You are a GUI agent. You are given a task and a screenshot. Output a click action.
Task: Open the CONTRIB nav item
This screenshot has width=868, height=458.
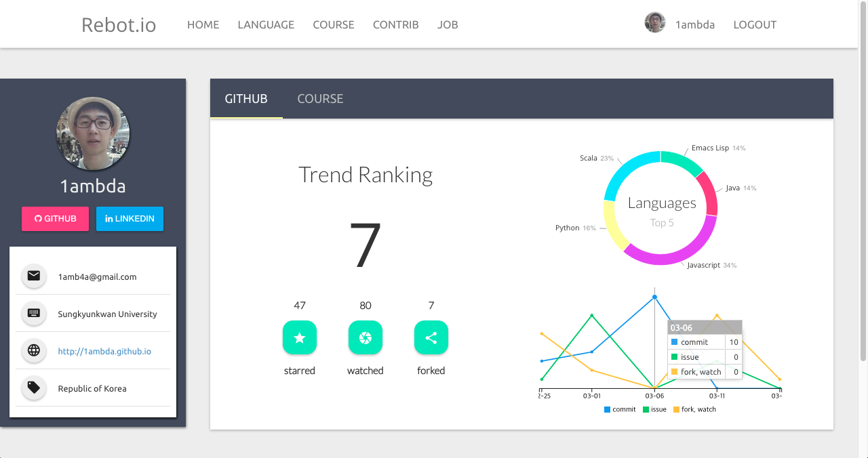click(396, 24)
